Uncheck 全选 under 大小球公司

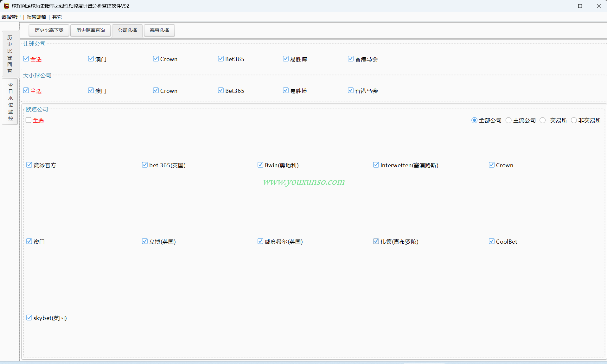26,91
